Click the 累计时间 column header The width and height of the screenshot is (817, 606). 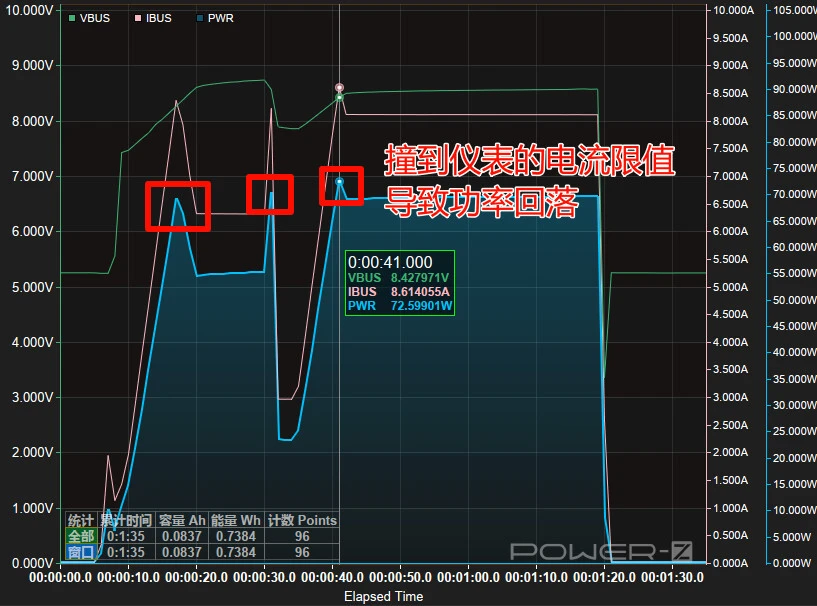[x=126, y=520]
